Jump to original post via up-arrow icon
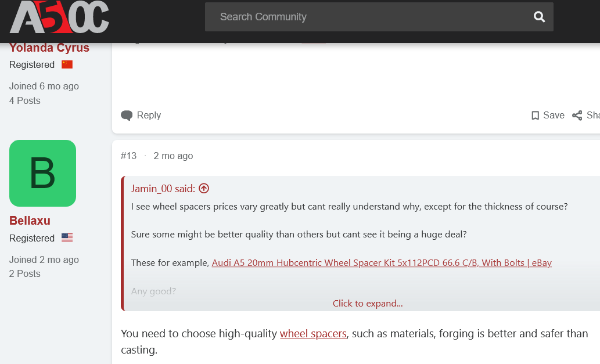600x364 pixels. 204,188
